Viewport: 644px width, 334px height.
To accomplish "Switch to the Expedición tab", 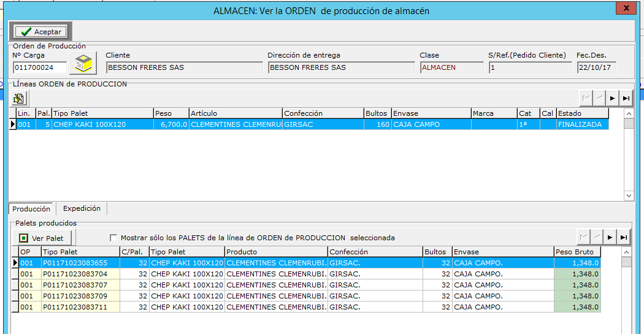I will pos(82,208).
